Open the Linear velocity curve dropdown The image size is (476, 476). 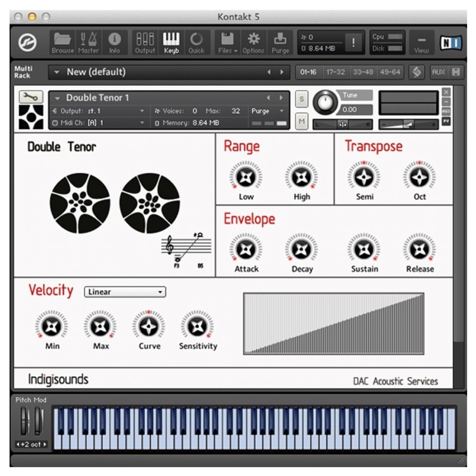125,292
